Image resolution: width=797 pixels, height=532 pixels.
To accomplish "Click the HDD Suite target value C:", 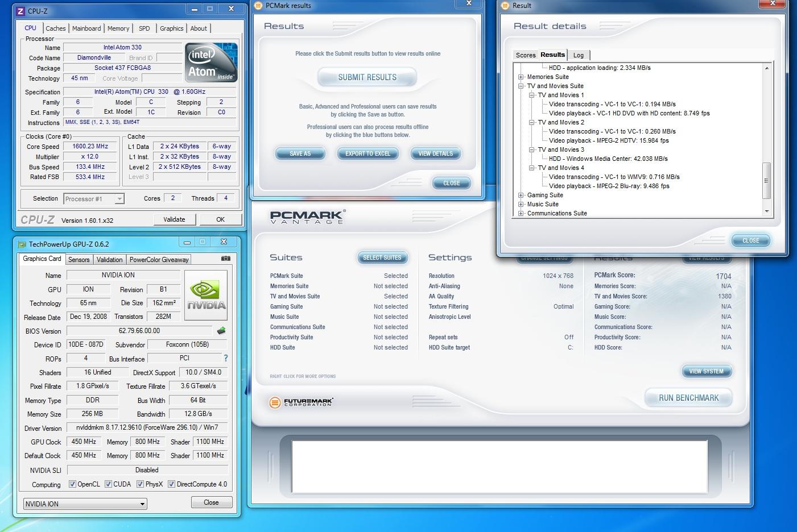I will [570, 347].
